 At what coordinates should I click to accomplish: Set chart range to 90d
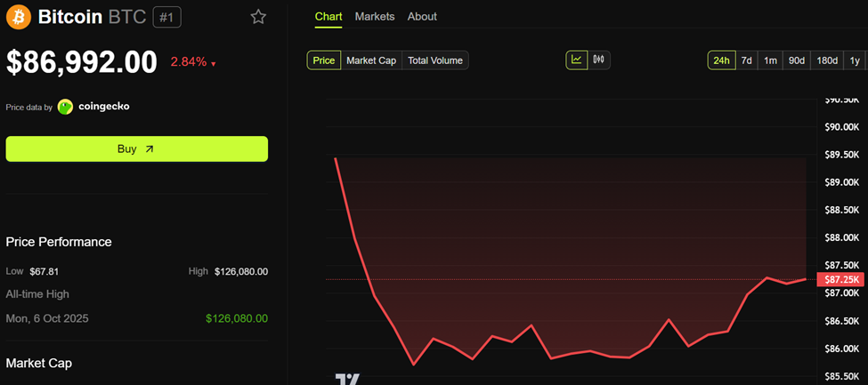click(x=796, y=60)
